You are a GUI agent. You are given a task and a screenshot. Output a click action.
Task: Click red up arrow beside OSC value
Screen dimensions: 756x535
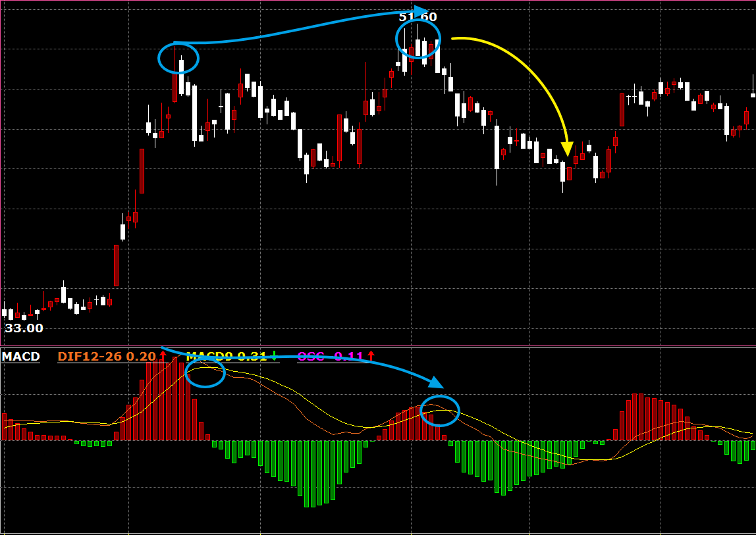click(371, 356)
